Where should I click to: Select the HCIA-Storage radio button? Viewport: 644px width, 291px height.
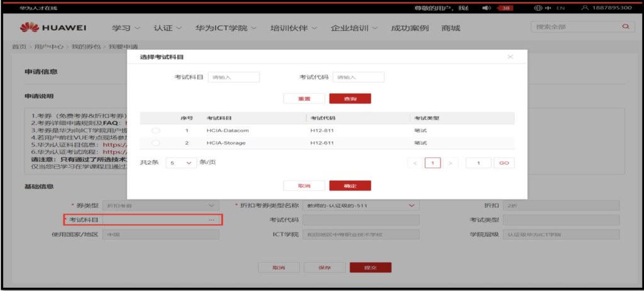156,144
